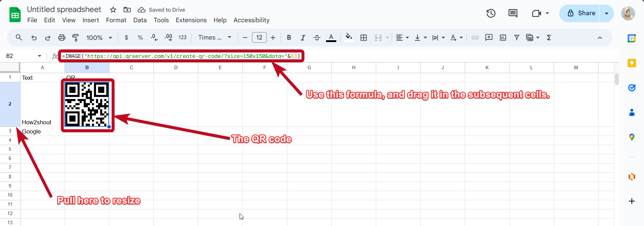Expand the font family dropdown
Image resolution: width=644 pixels, height=226 pixels.
[215, 37]
